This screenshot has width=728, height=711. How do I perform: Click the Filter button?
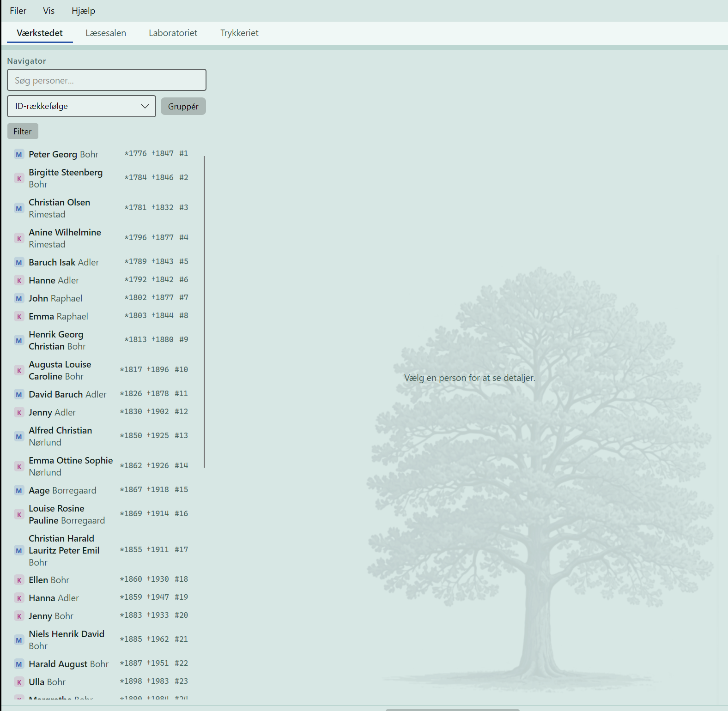pos(23,131)
